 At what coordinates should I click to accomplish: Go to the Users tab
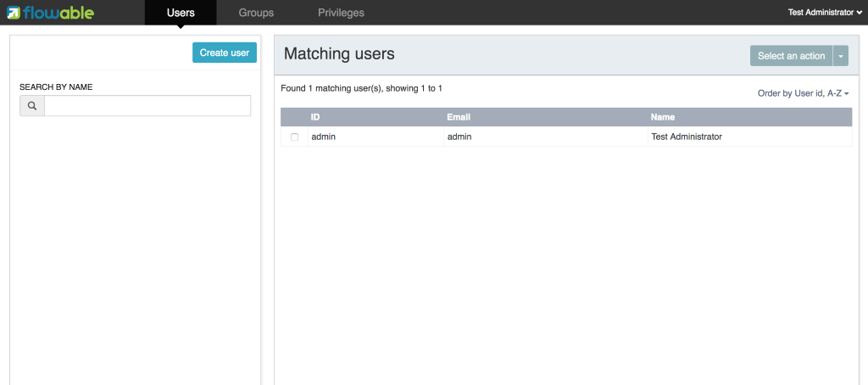click(x=181, y=13)
